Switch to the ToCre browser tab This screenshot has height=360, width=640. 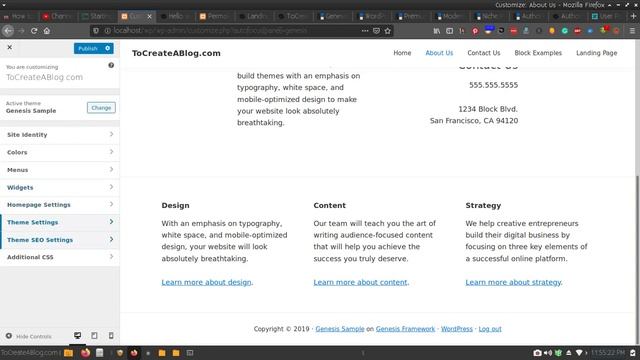[x=293, y=16]
